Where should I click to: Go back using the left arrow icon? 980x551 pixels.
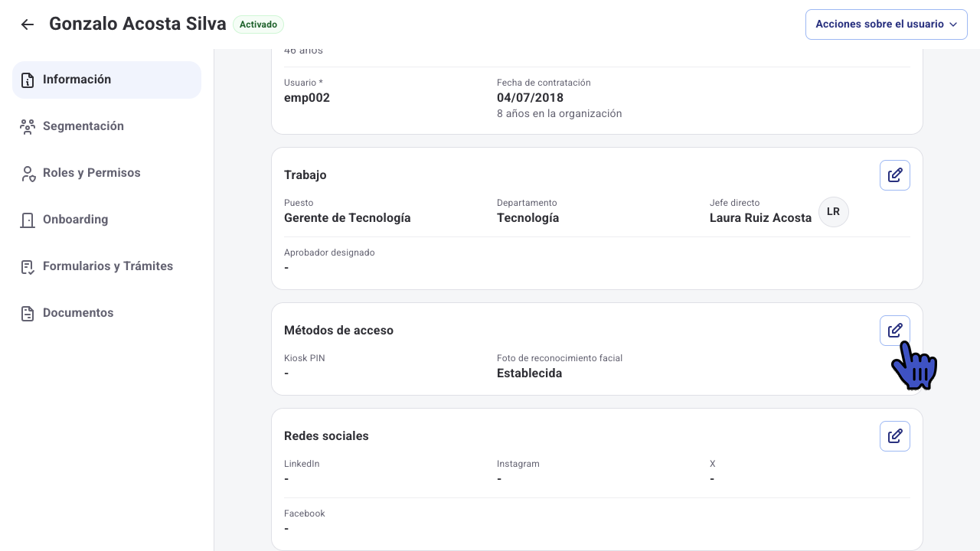tap(28, 24)
